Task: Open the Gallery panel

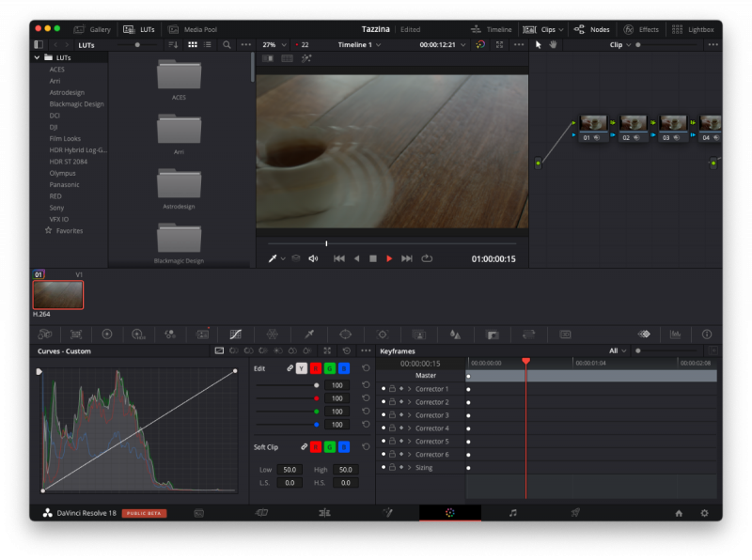Action: [92, 29]
